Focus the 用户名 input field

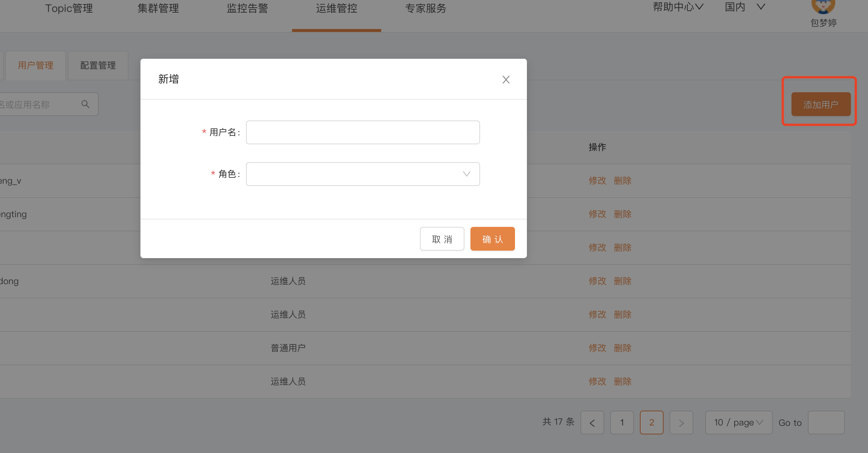pyautogui.click(x=363, y=132)
